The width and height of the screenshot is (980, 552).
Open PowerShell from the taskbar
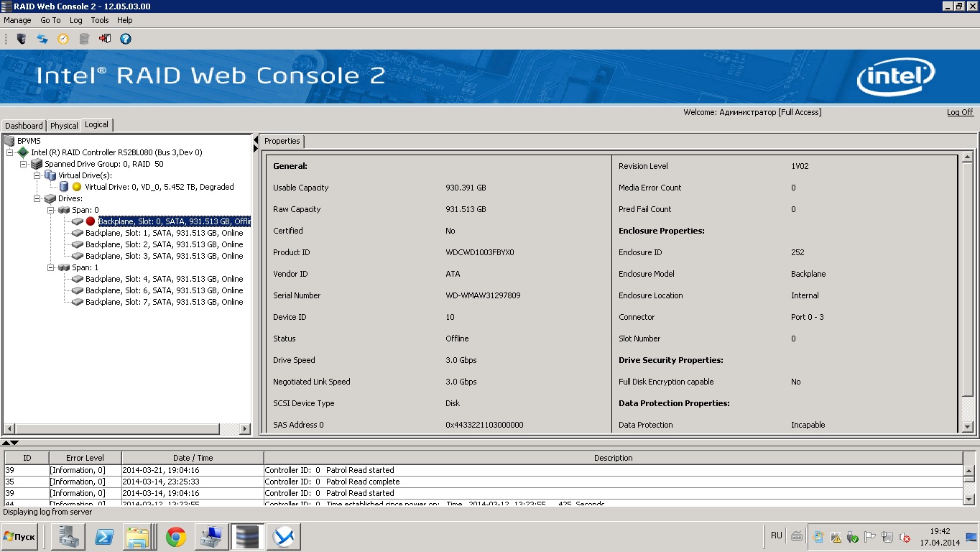click(x=104, y=537)
